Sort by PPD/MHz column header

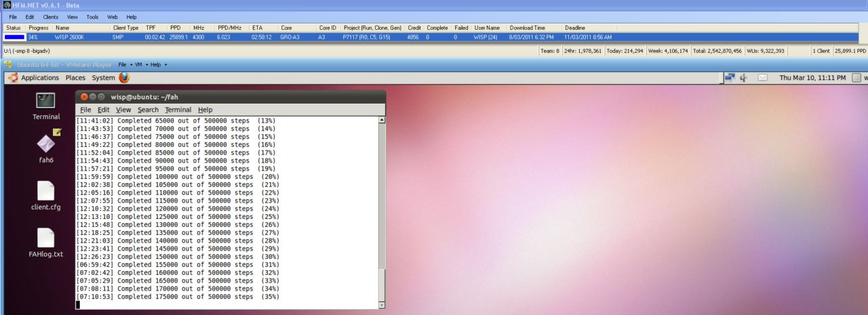point(232,28)
